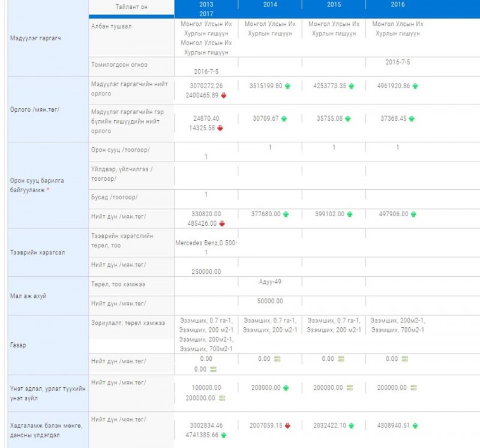Select the 2017 year column header
Image resolution: width=480 pixels, height=448 pixels.
[206, 14]
